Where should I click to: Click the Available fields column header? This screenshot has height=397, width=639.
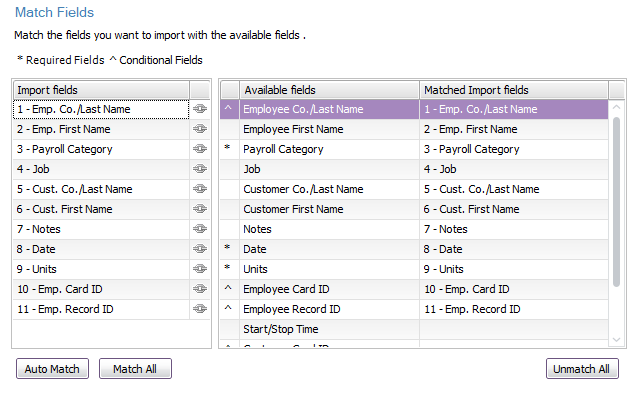pyautogui.click(x=329, y=90)
